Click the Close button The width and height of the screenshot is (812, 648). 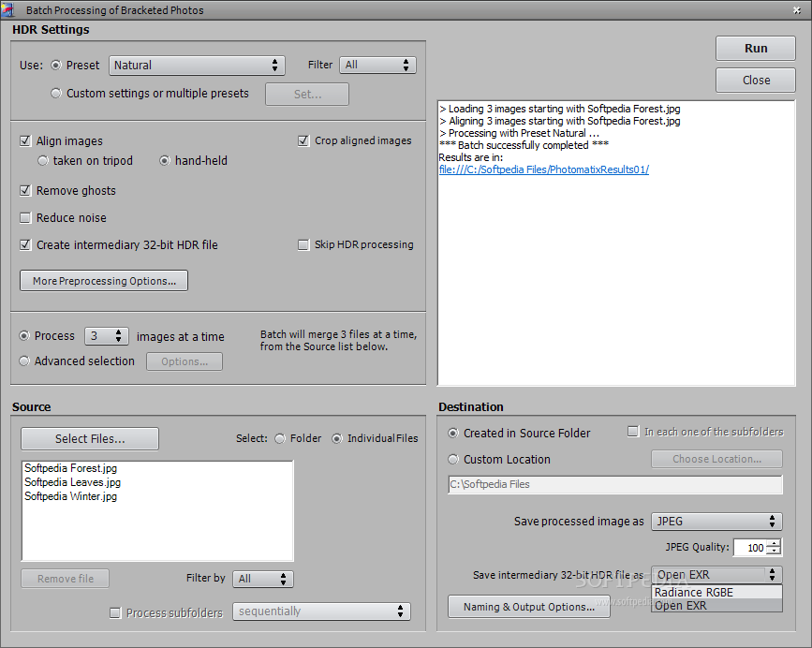click(756, 81)
